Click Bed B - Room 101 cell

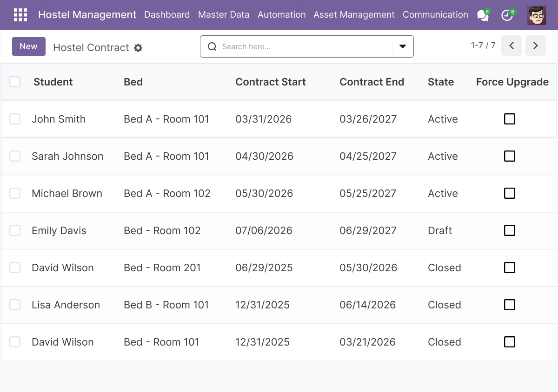(x=166, y=305)
